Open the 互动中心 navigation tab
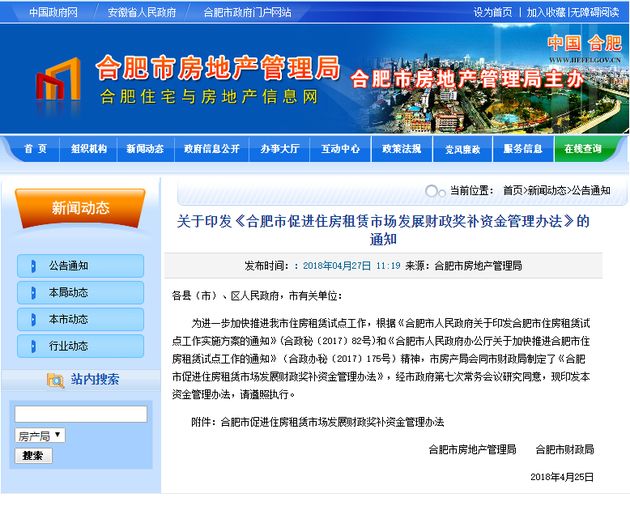Image resolution: width=630 pixels, height=506 pixels. [x=340, y=149]
